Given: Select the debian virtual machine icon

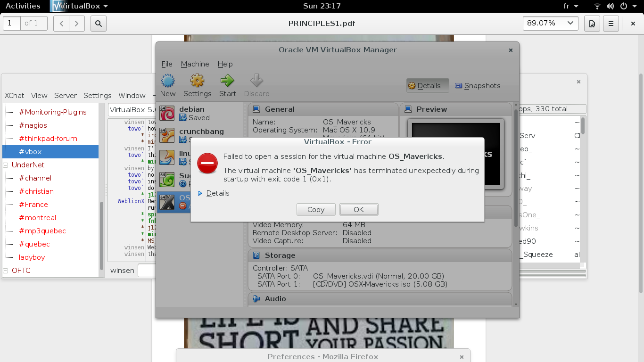Looking at the screenshot, I should pyautogui.click(x=167, y=113).
